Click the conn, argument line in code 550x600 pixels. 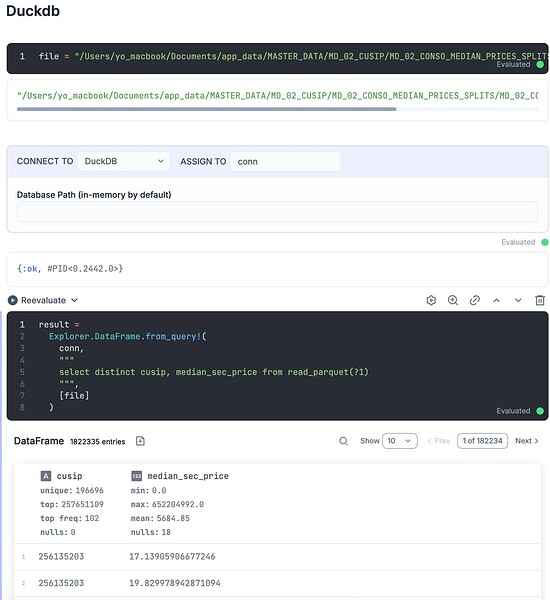click(x=71, y=348)
